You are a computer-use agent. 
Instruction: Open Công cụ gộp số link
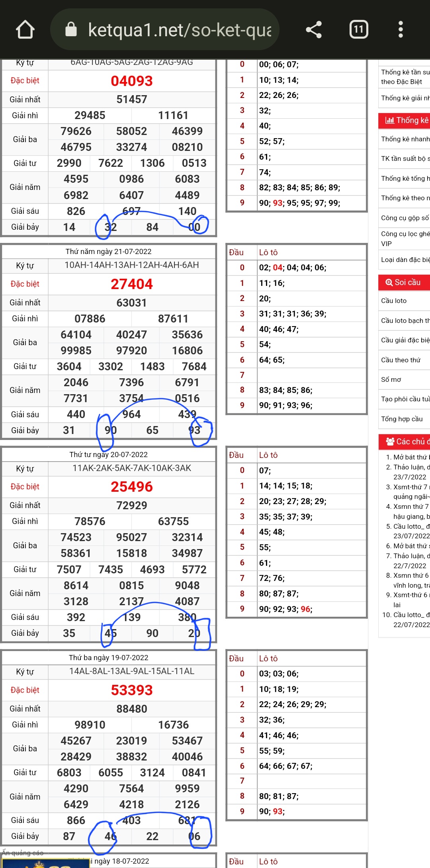pos(405,218)
